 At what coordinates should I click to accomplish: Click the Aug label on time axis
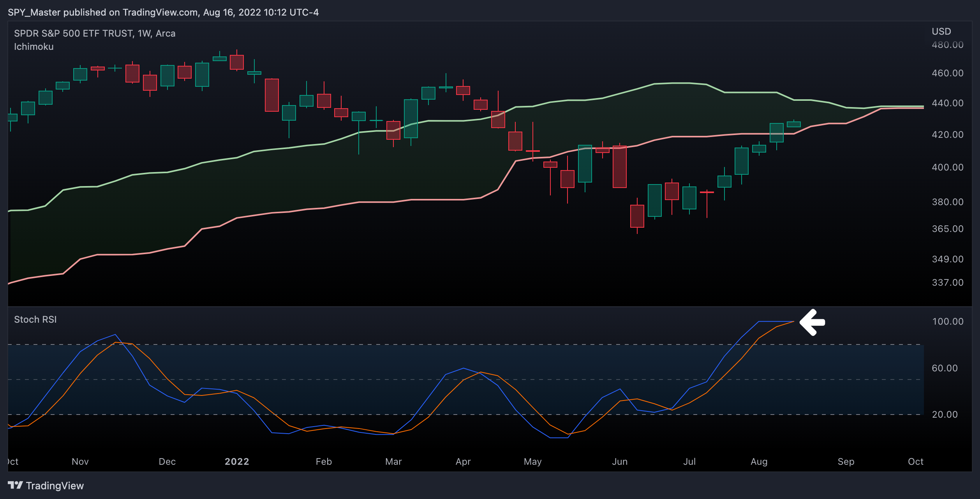click(759, 462)
